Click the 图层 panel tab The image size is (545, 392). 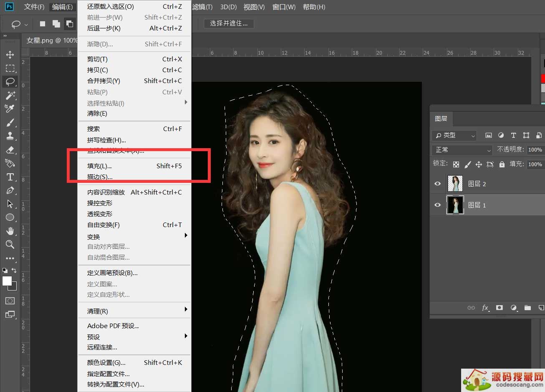441,119
